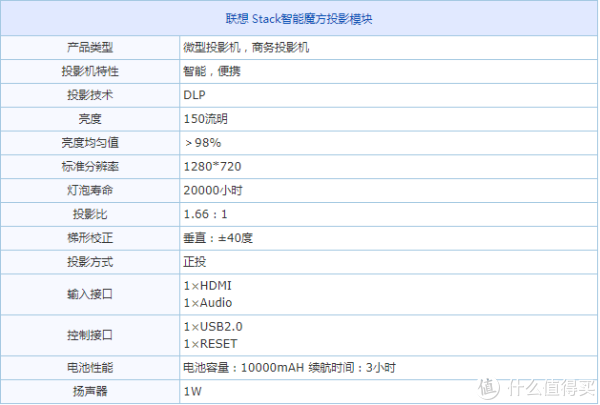Select the 亮度 label cell
Viewport: 600px width, 405px height.
[90, 119]
